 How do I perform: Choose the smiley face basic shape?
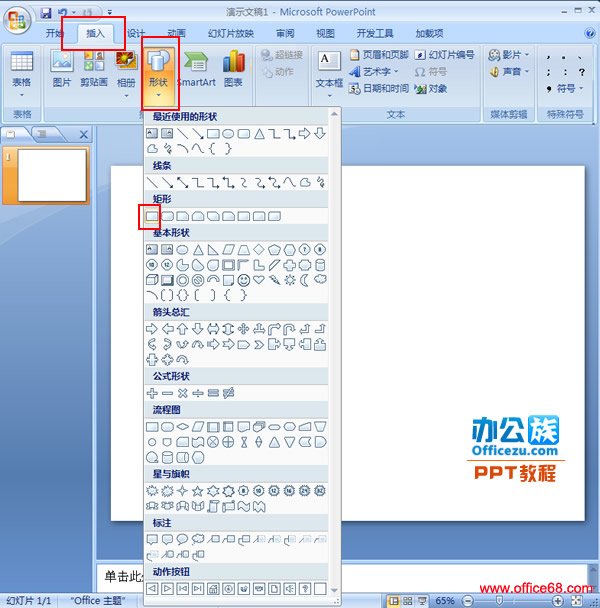click(244, 280)
